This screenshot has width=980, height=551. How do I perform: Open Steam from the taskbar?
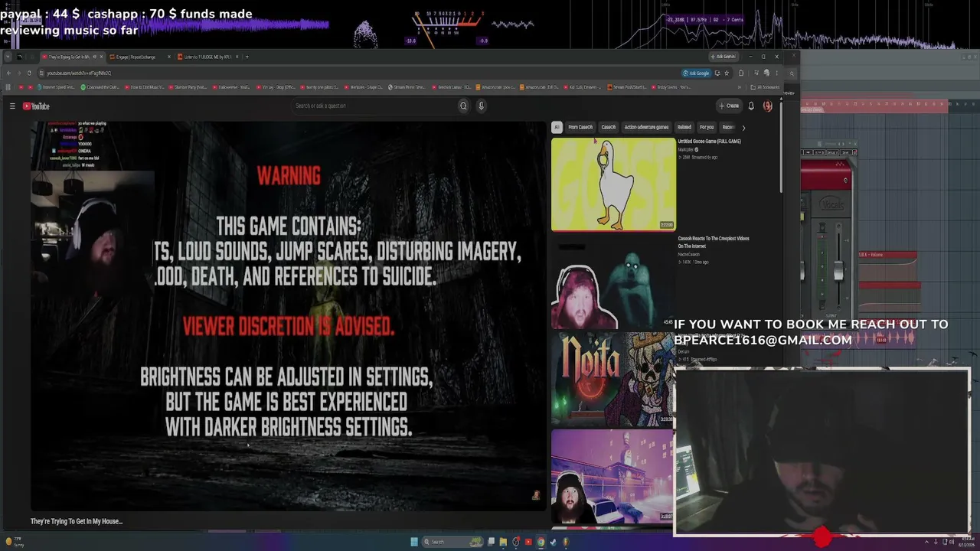(x=553, y=542)
